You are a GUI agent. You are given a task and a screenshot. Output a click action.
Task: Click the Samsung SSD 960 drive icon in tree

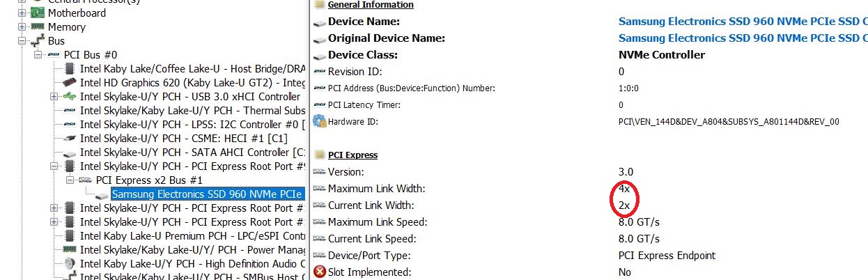click(x=102, y=194)
